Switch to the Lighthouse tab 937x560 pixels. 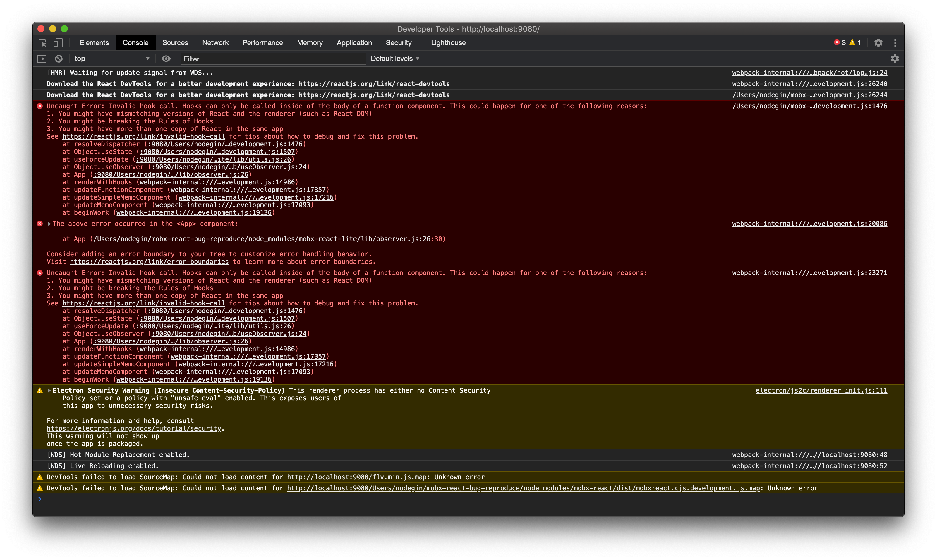tap(448, 43)
